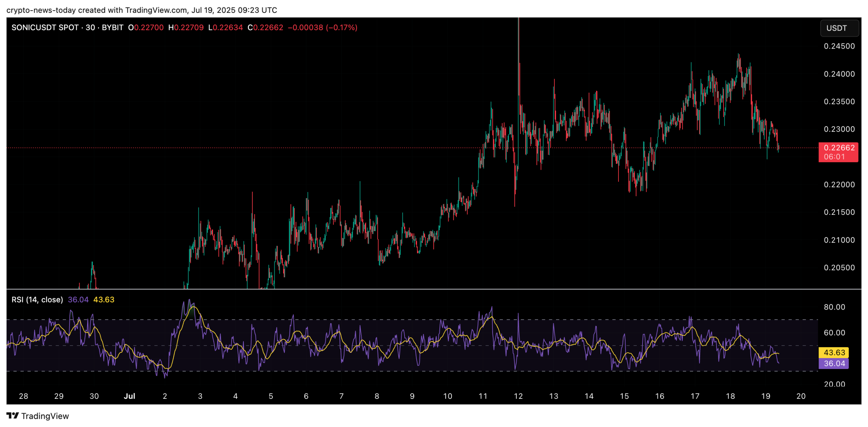Click the date 19 on time axis
Screen dimensions: 868x427
(765, 396)
